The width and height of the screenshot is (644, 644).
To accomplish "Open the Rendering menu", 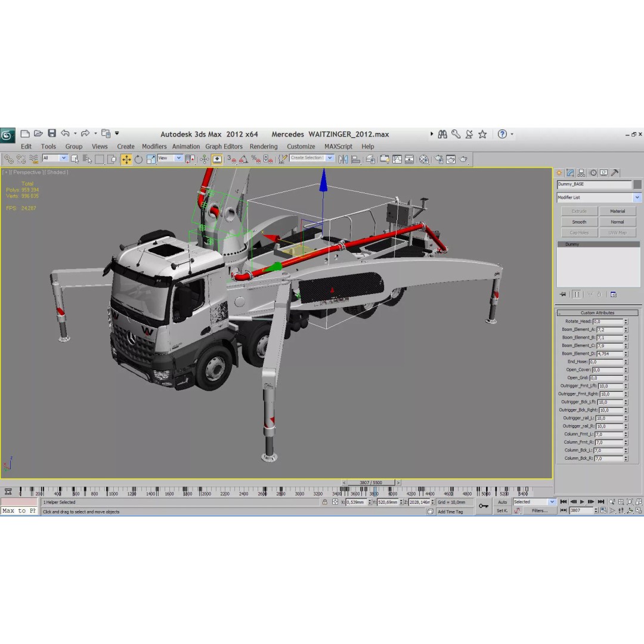I will point(264,146).
